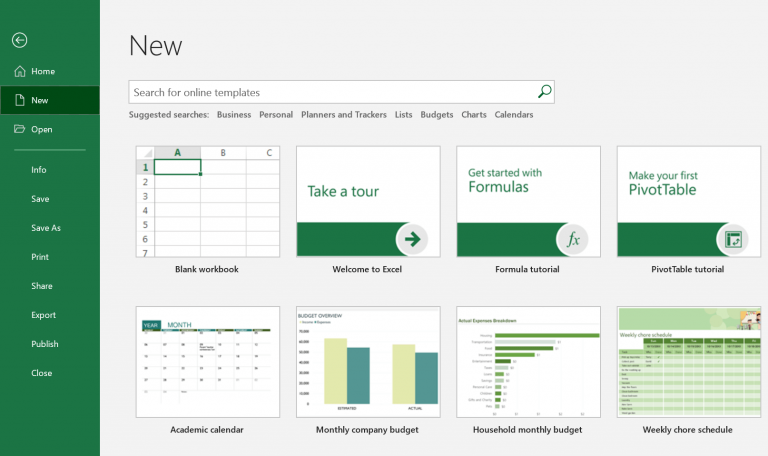Click the Budgets suggested search link

[437, 115]
